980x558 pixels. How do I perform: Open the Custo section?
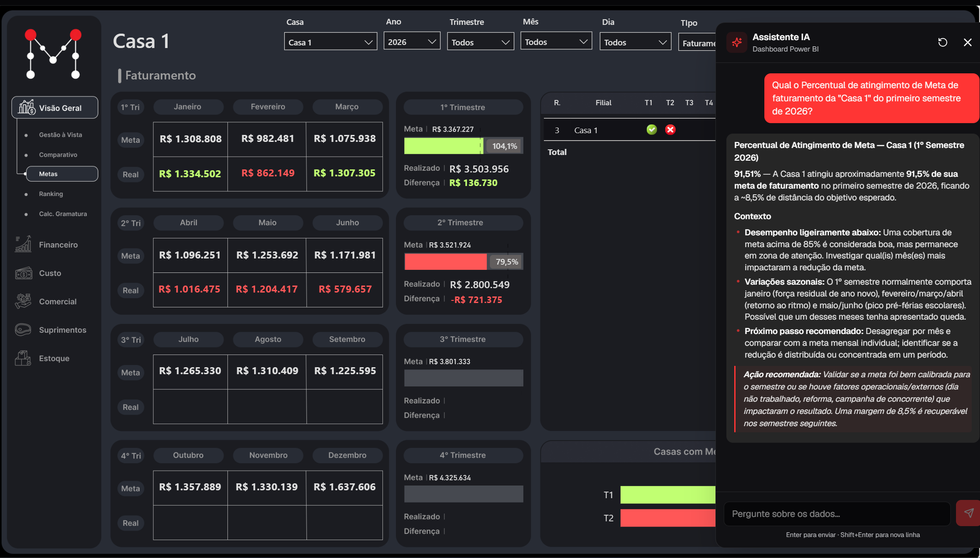coord(50,273)
